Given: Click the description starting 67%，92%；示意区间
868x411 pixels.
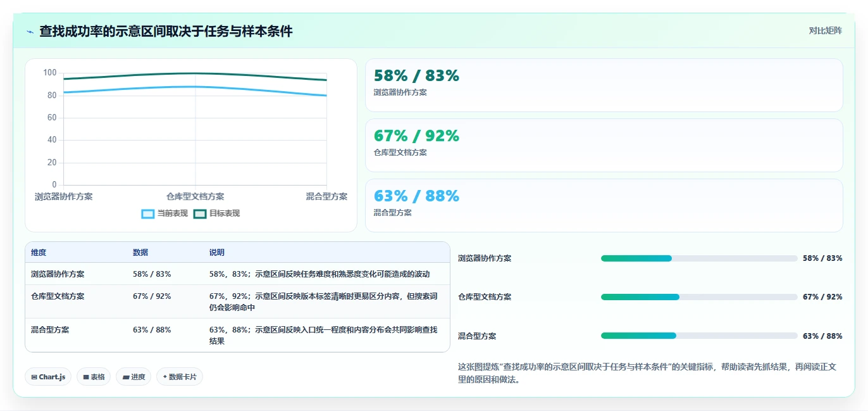Looking at the screenshot, I should 323,301.
